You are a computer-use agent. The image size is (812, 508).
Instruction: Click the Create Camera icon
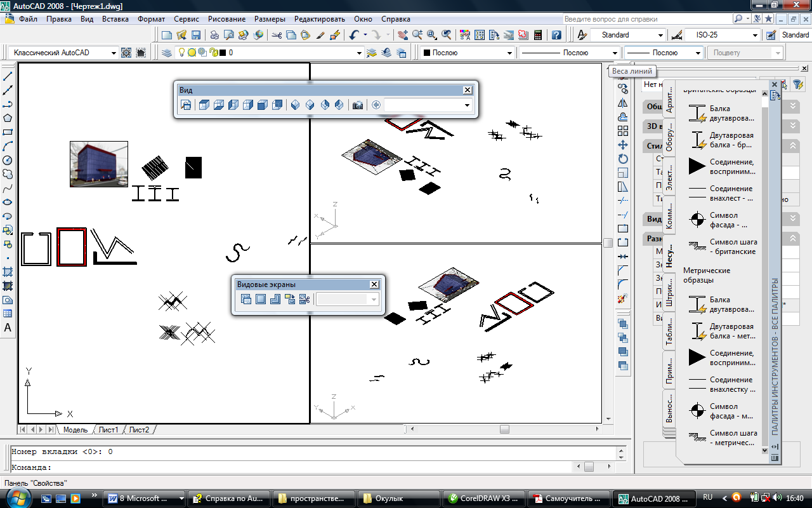click(358, 105)
